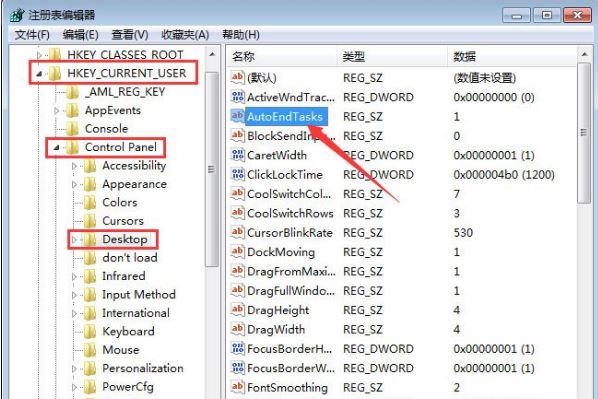
Task: Collapse the HKEY_CURRENT_USER node
Action: tap(39, 74)
